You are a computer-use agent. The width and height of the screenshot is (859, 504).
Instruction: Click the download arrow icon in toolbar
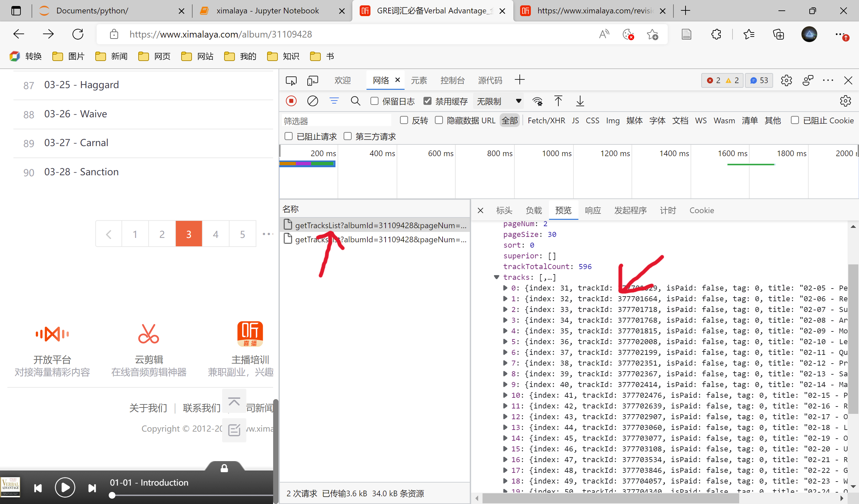(580, 102)
